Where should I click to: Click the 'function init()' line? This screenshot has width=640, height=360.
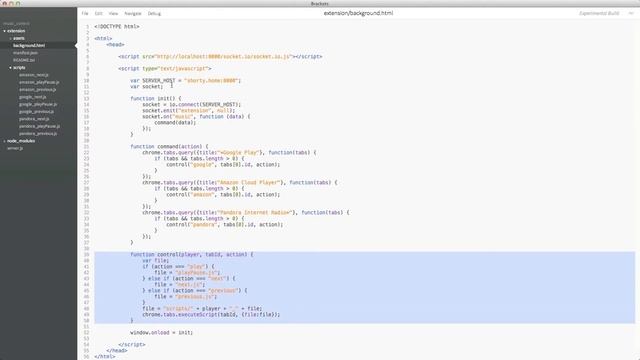pyautogui.click(x=156, y=98)
